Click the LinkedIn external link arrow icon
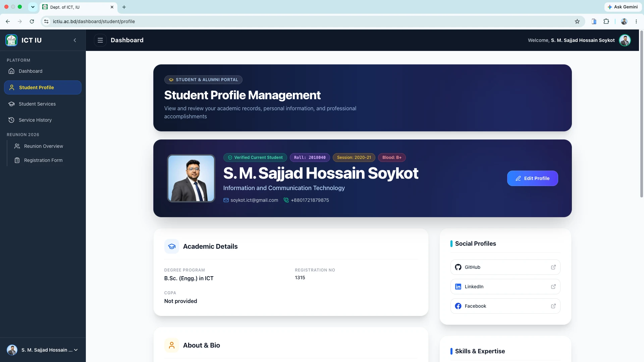Image resolution: width=644 pixels, height=362 pixels. (553, 287)
